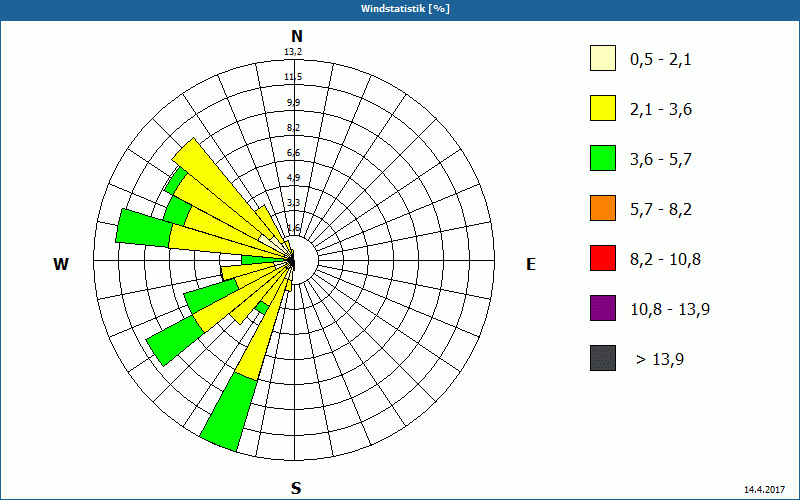Click the W compass label

pyautogui.click(x=61, y=264)
